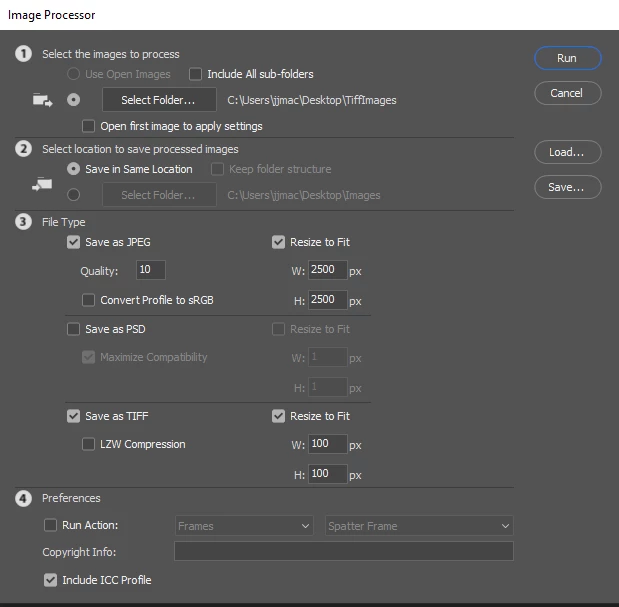Select the source folder radio button
Screen dimensions: 619x607
73,100
